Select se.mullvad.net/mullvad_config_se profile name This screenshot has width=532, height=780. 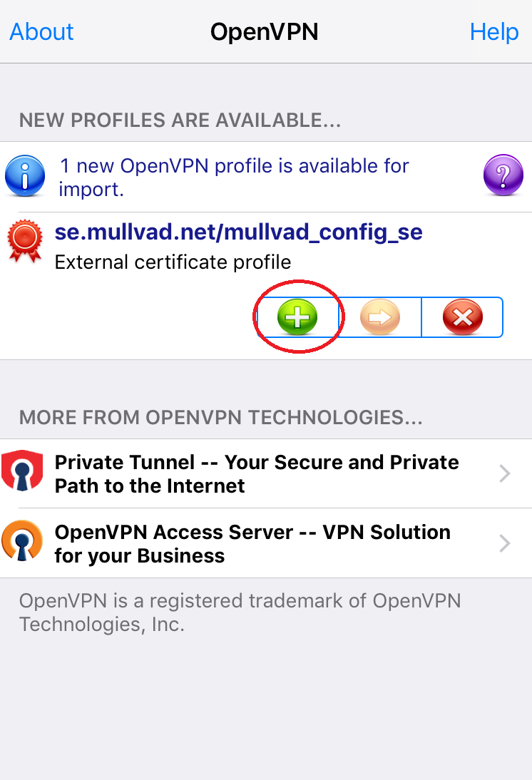point(238,232)
